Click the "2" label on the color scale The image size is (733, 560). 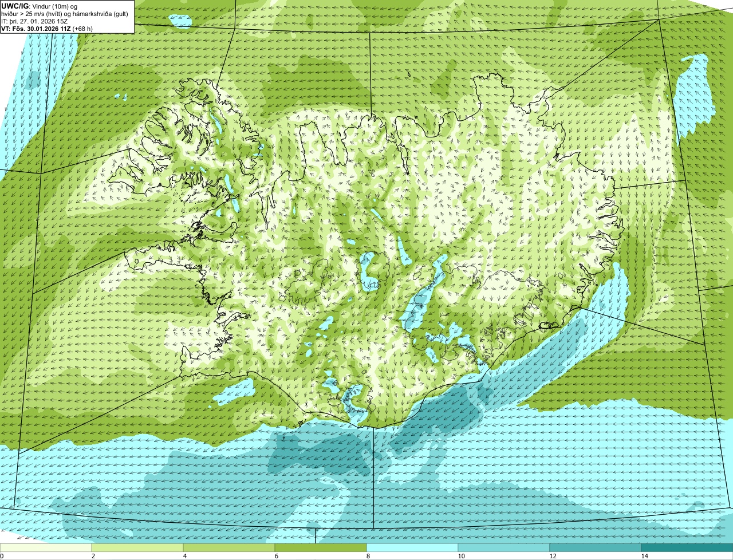[x=93, y=556]
